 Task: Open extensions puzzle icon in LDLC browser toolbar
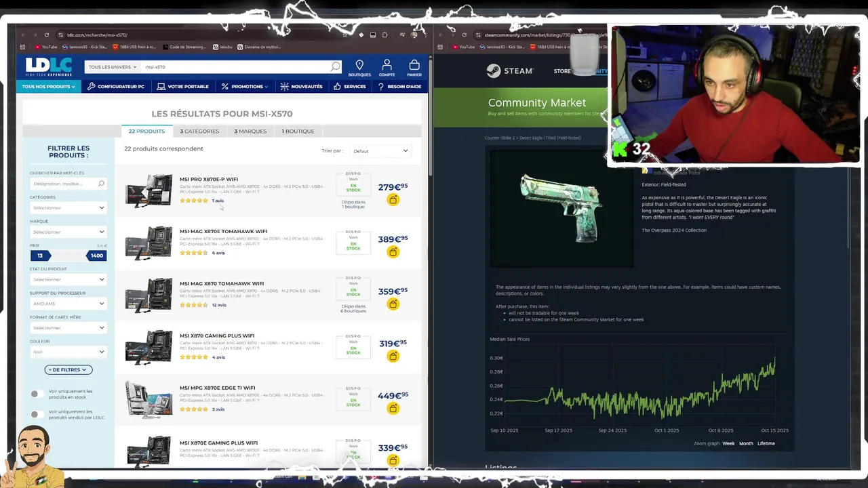pyautogui.click(x=384, y=35)
